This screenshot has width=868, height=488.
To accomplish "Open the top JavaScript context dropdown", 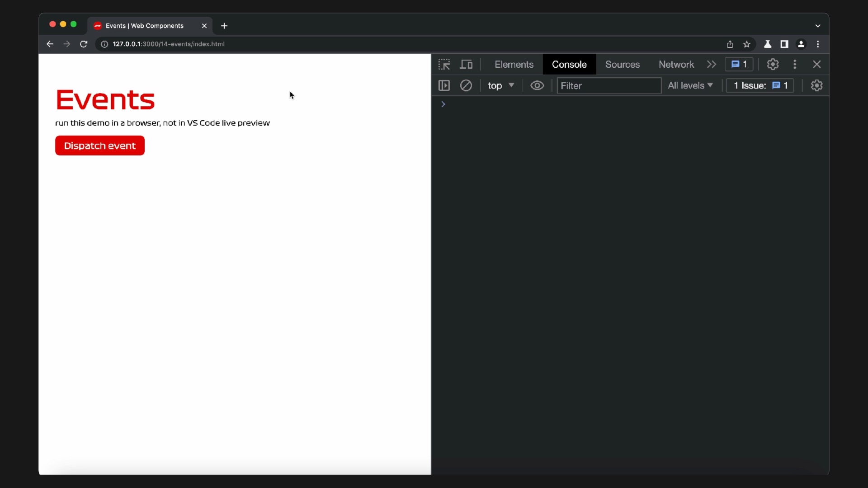I will tap(500, 85).
